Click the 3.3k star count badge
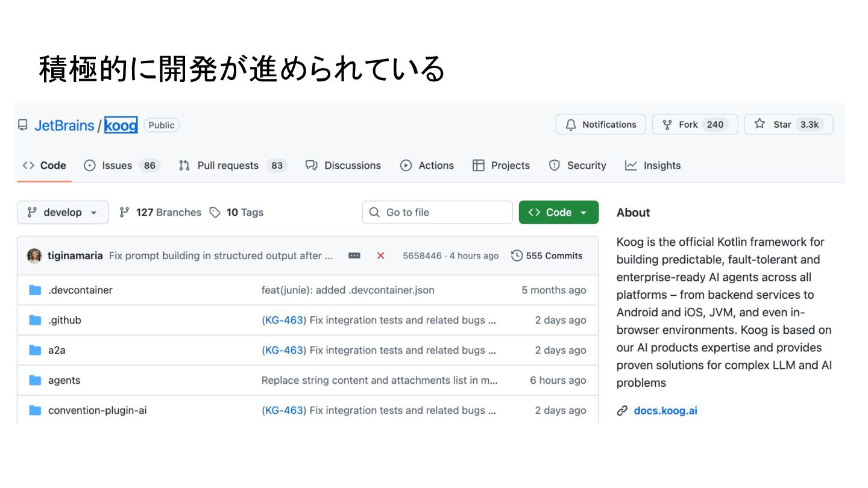Viewport: 868px width, 488px height. coord(810,125)
